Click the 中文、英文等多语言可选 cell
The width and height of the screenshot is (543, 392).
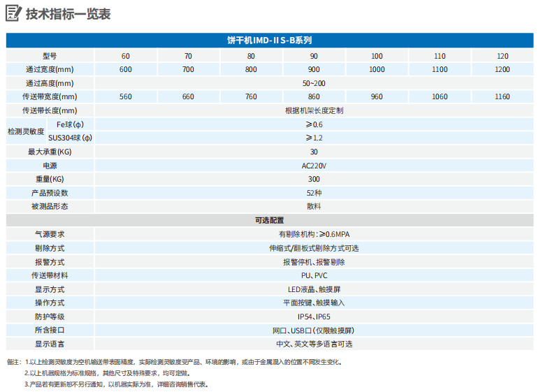pyautogui.click(x=314, y=344)
